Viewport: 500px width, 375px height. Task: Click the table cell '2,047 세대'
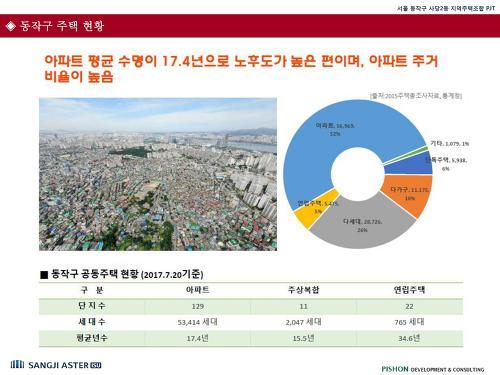click(x=303, y=322)
